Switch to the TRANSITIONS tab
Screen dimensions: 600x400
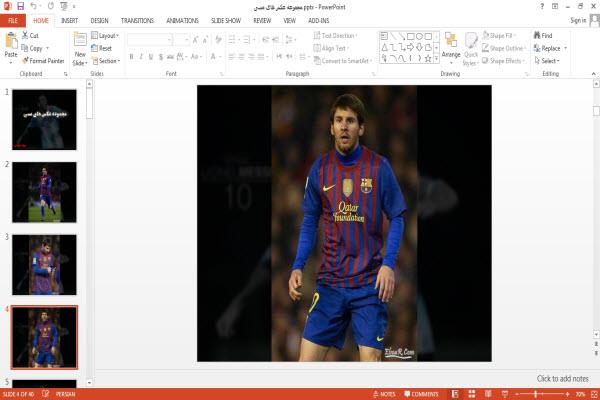click(137, 21)
